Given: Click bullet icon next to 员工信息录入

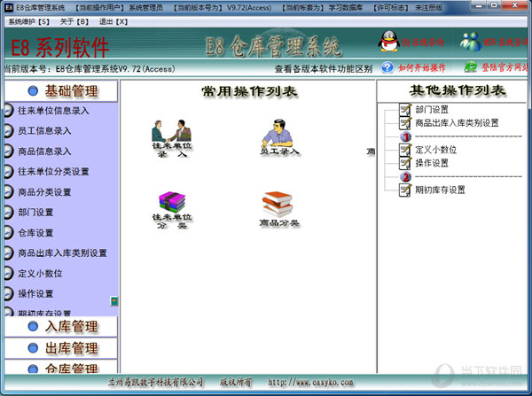Looking at the screenshot, I should coord(8,131).
